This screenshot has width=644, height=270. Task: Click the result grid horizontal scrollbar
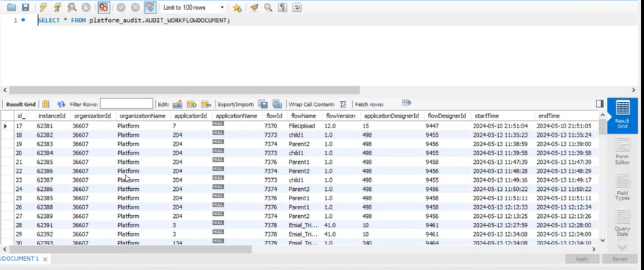point(131,249)
